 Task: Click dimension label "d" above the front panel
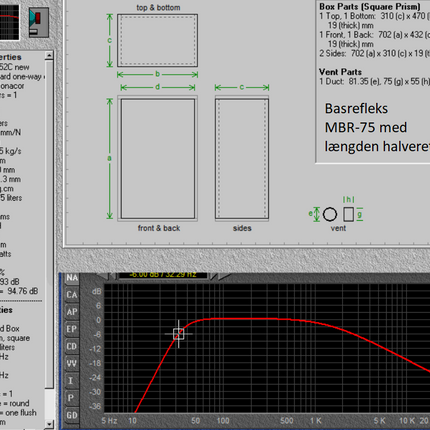click(157, 87)
